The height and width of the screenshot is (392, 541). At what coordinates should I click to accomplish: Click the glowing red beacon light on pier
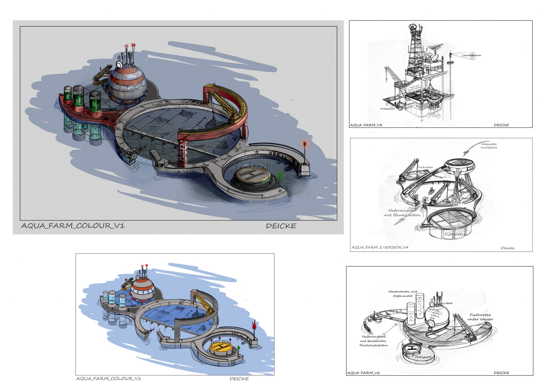pos(305,144)
